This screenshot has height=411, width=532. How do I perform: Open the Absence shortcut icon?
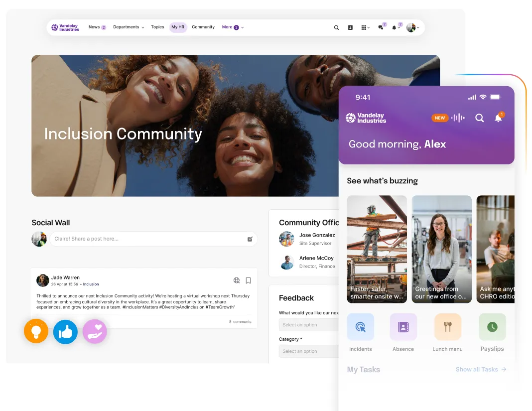point(403,326)
